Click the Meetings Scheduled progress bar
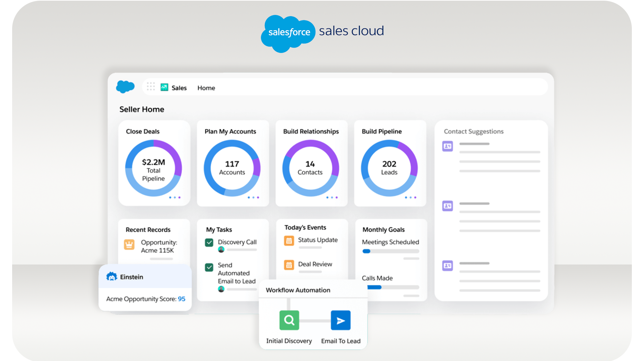This screenshot has width=644, height=361. coord(391,251)
